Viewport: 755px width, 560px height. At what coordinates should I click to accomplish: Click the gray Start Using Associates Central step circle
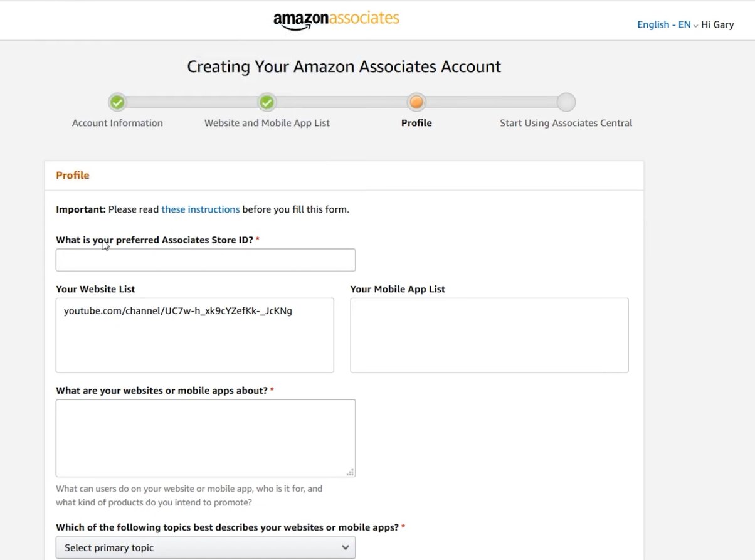coord(566,102)
